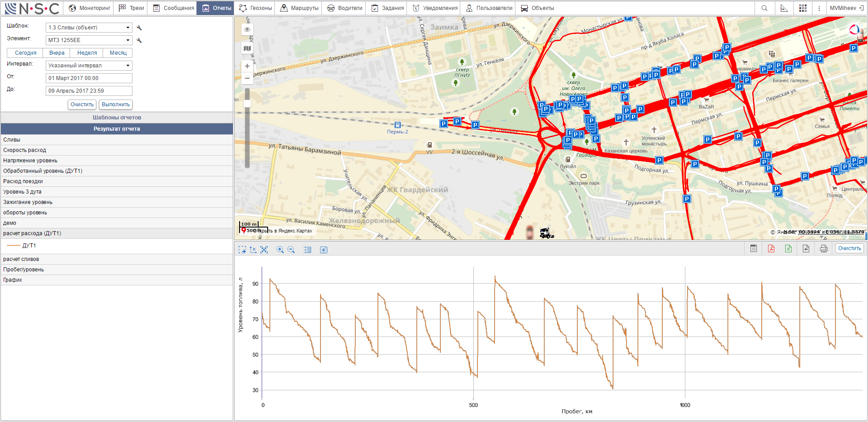Edit template with wrench icon beside Шаблон
The width and height of the screenshot is (868, 422).
pyautogui.click(x=139, y=28)
